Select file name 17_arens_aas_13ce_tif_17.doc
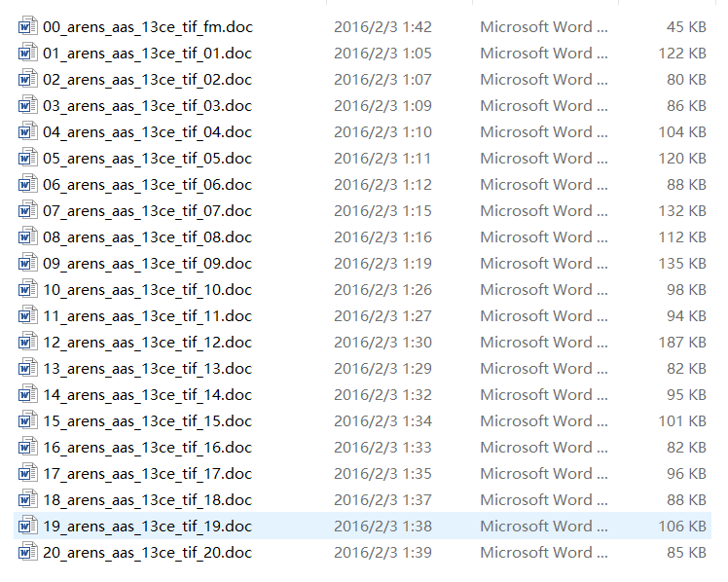The width and height of the screenshot is (728, 582). click(x=147, y=474)
